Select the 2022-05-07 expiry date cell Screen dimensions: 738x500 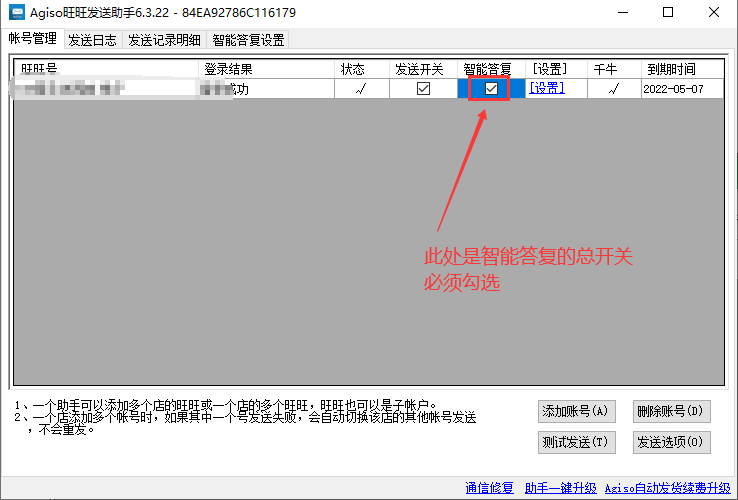point(682,89)
